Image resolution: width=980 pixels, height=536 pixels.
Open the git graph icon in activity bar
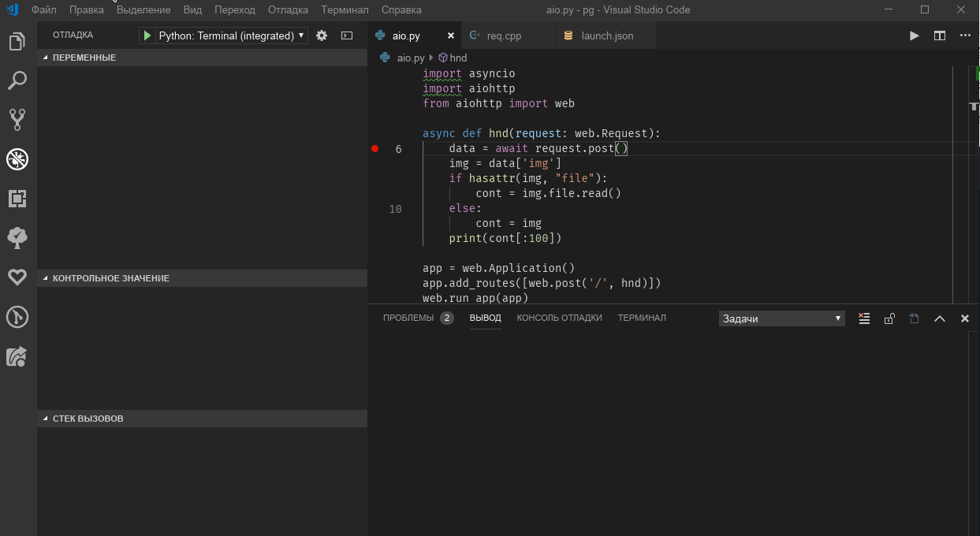point(17,317)
